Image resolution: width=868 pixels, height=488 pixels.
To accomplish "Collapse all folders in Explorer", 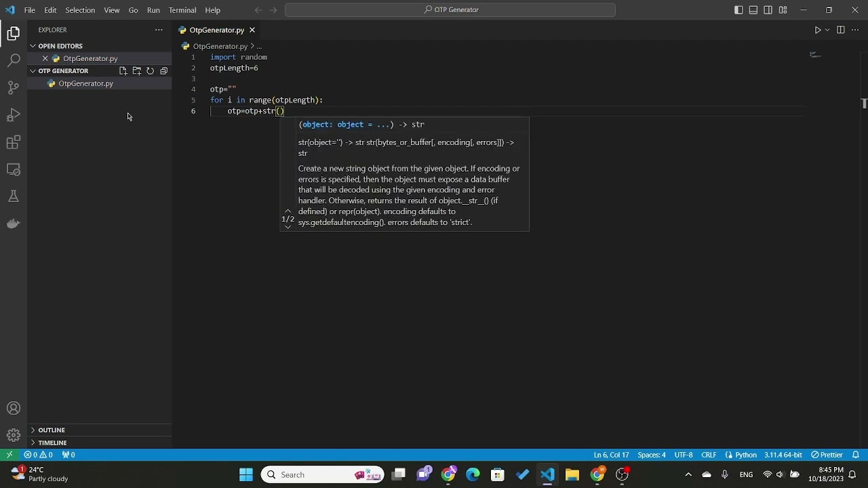I will tap(163, 70).
